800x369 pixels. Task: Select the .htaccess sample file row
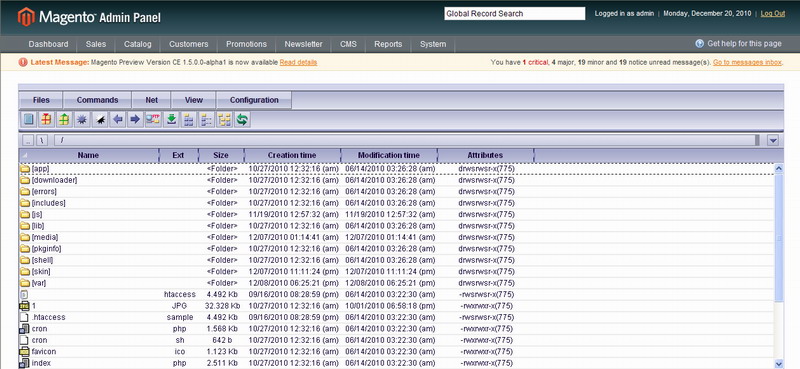tap(396, 317)
